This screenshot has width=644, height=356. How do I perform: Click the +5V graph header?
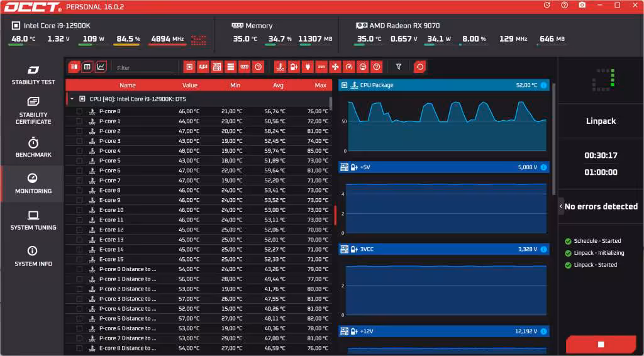point(443,167)
